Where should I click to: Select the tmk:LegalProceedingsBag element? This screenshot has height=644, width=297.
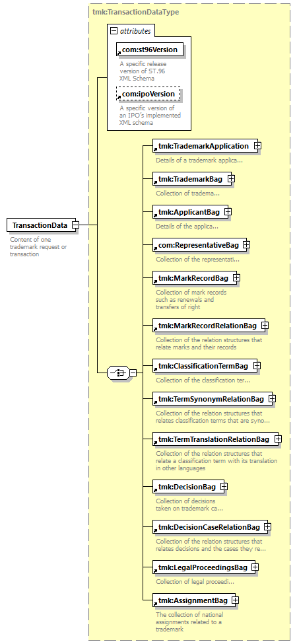(201, 567)
